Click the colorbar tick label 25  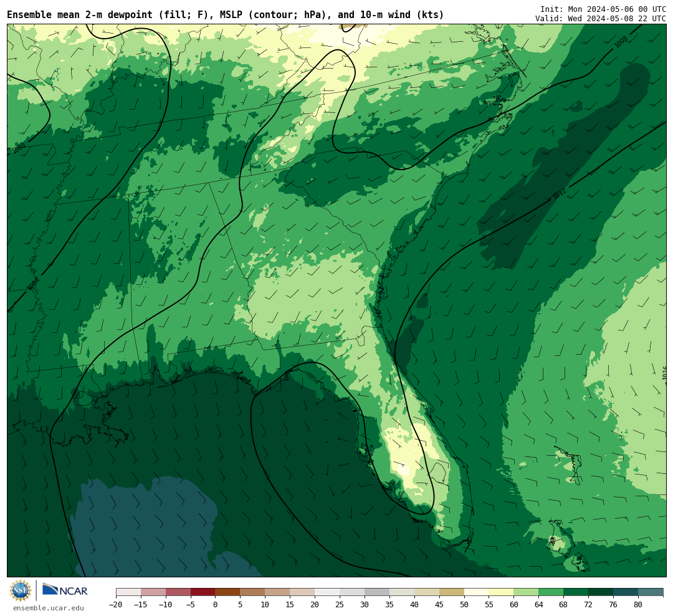340,604
